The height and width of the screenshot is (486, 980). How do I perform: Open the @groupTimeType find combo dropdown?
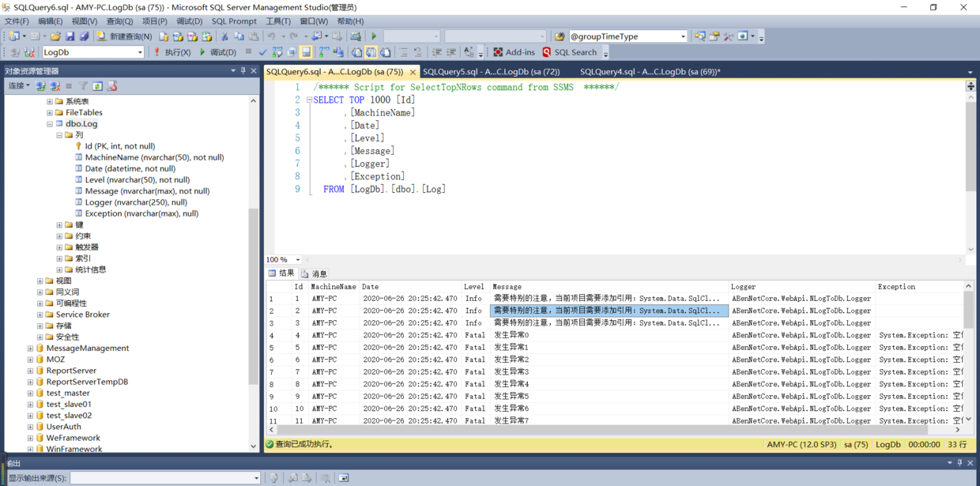tap(683, 36)
